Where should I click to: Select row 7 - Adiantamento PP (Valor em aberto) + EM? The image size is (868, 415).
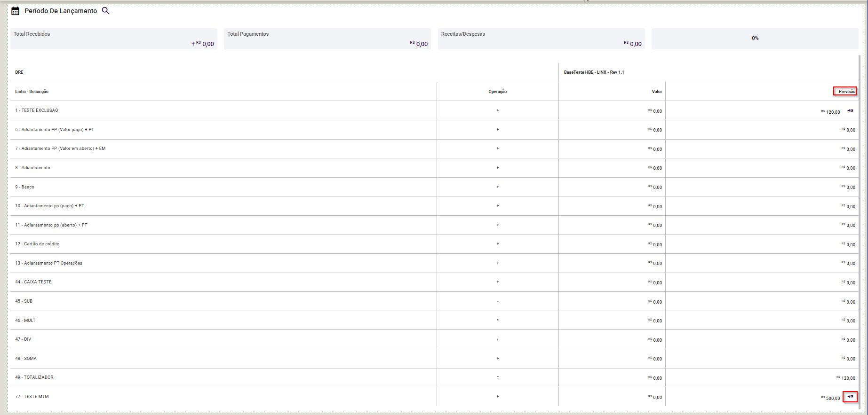tap(435, 149)
